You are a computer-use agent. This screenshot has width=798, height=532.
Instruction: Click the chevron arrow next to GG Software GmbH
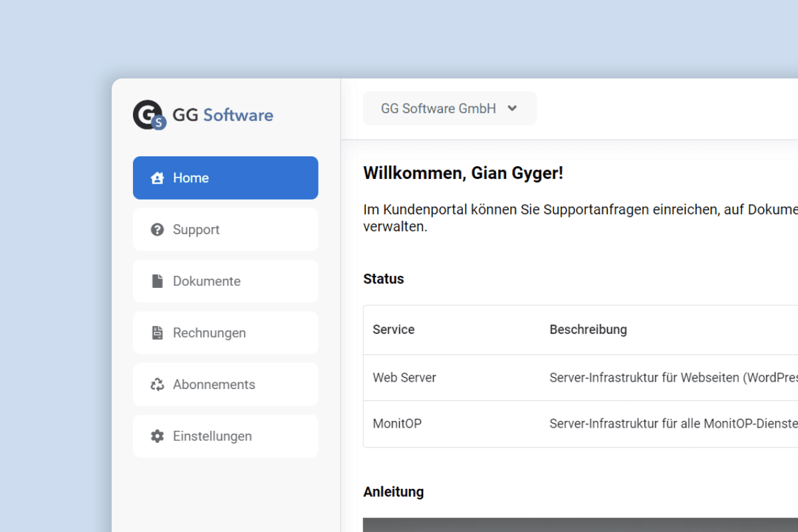pyautogui.click(x=512, y=108)
